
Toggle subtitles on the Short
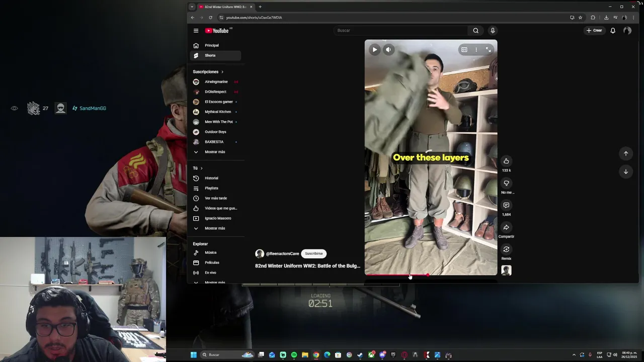(x=464, y=49)
